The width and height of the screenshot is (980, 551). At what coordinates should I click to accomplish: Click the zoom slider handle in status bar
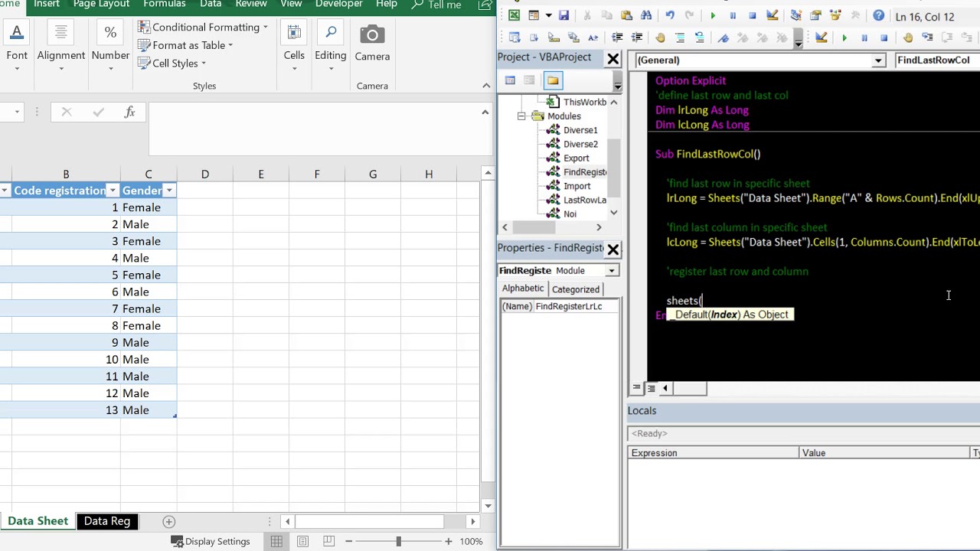pos(398,542)
